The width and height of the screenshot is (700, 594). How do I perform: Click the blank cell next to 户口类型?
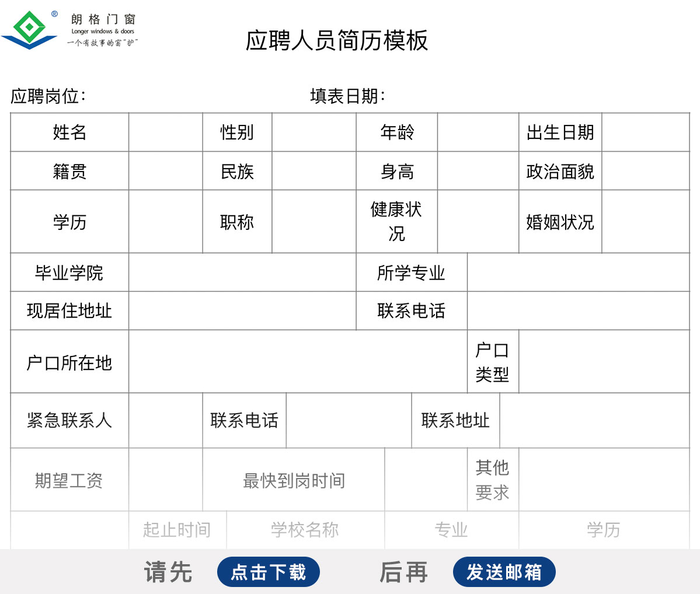tap(604, 362)
